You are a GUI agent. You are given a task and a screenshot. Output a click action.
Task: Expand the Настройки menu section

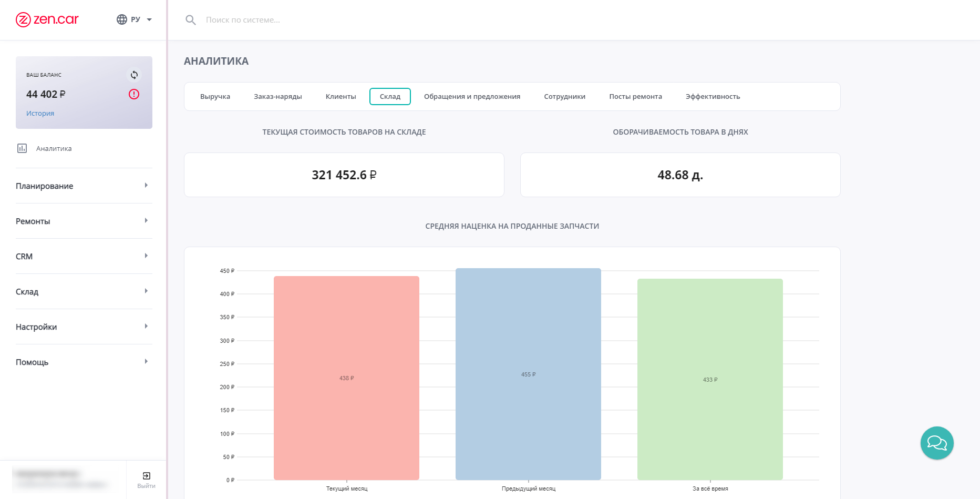tap(84, 327)
